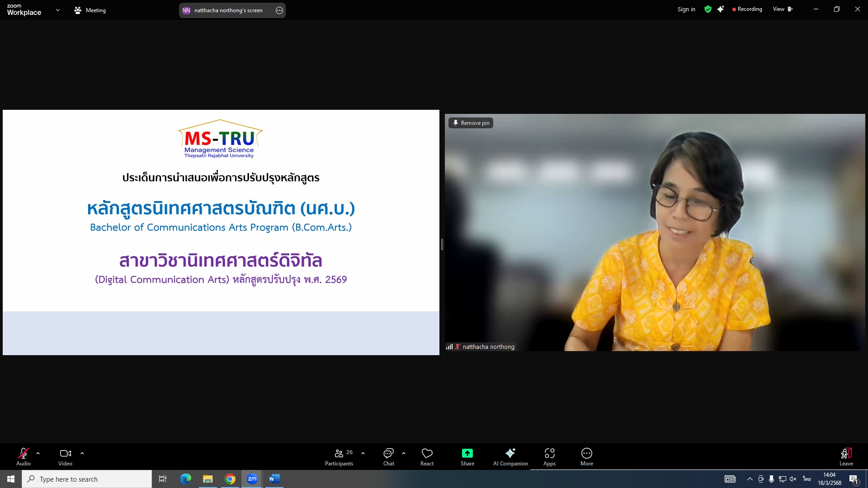
Task: Open the Zoom Workplace dropdown chevron
Action: [x=57, y=10]
